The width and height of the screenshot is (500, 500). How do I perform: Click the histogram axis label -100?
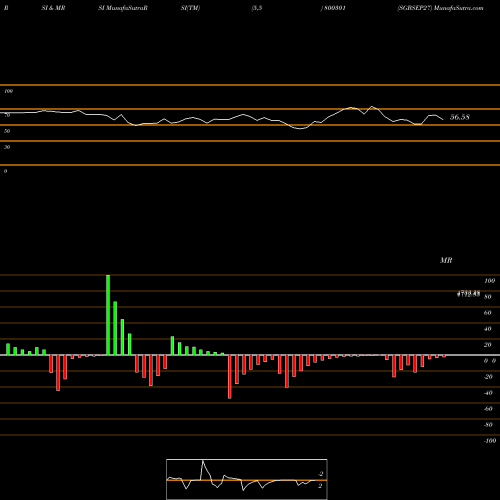coord(490,441)
